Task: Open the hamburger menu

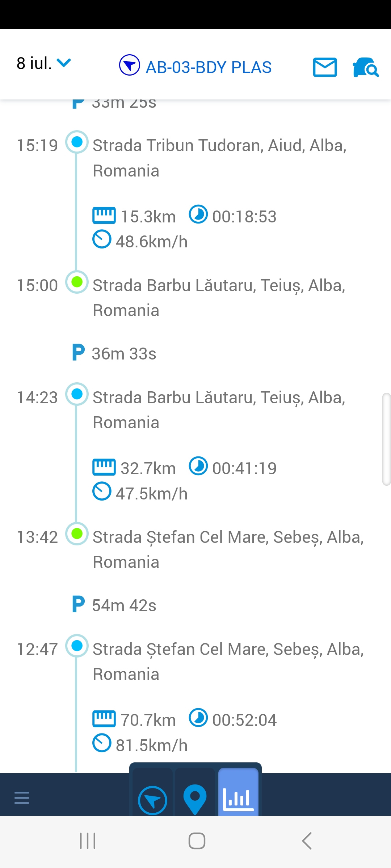Action: click(22, 797)
